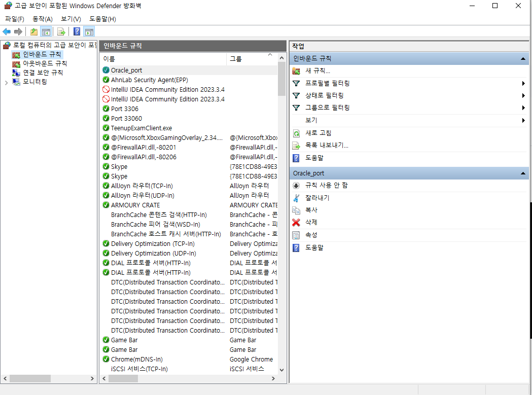Click rule list horizontal scrollbar right arrow
The width and height of the screenshot is (532, 395).
click(x=273, y=379)
